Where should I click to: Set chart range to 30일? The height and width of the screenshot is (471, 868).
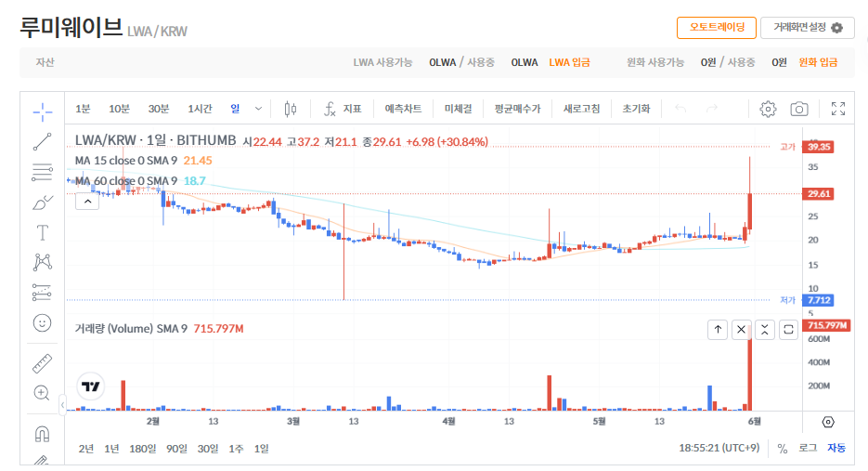(x=208, y=449)
